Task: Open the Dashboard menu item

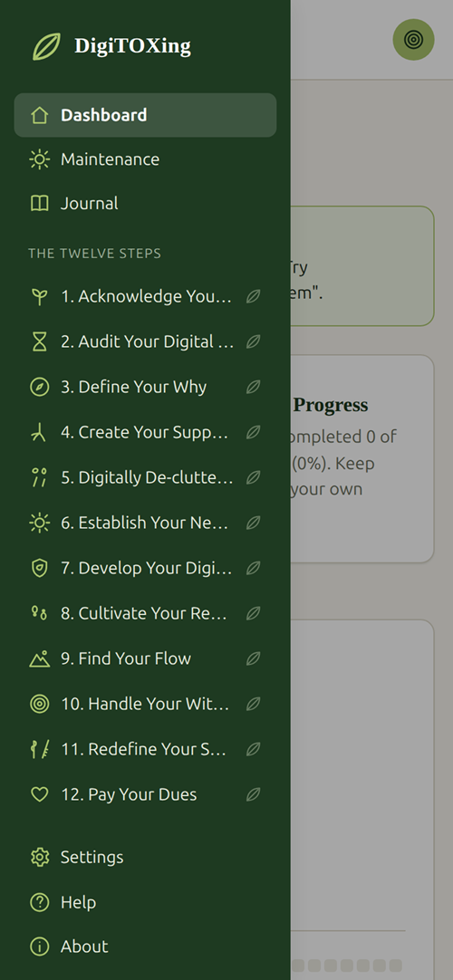Action: click(145, 115)
